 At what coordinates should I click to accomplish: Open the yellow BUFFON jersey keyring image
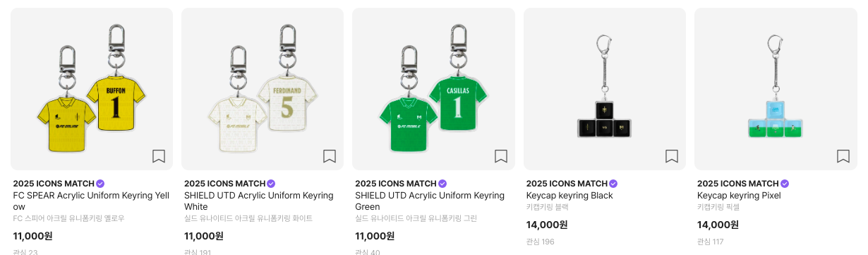coord(92,89)
